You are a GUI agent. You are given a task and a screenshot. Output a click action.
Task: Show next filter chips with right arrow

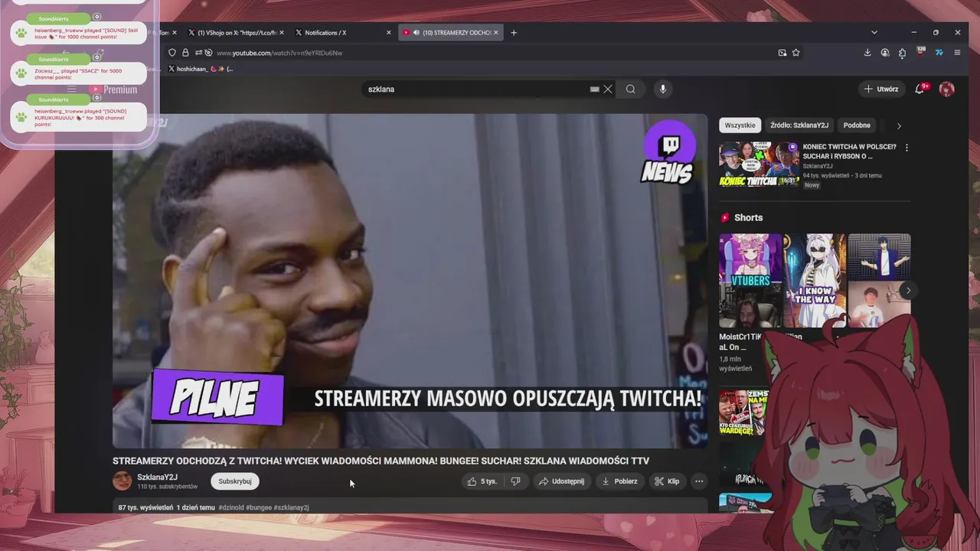point(899,126)
